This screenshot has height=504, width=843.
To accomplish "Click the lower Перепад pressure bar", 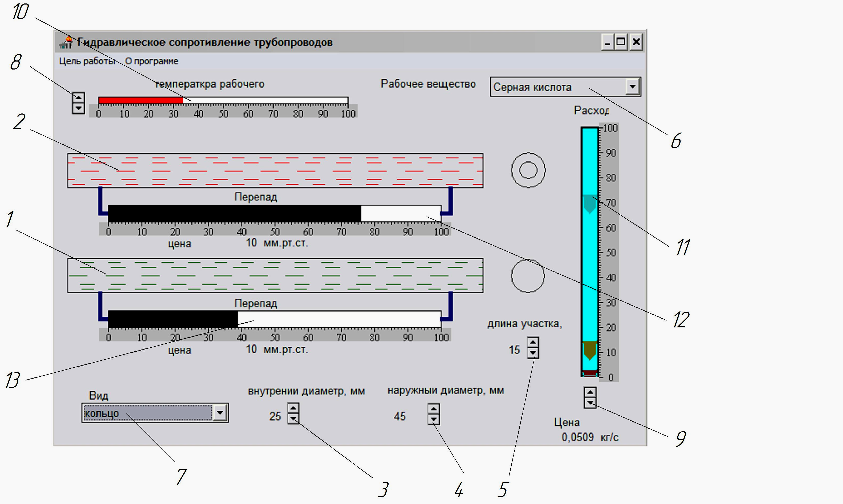I will coord(275,319).
